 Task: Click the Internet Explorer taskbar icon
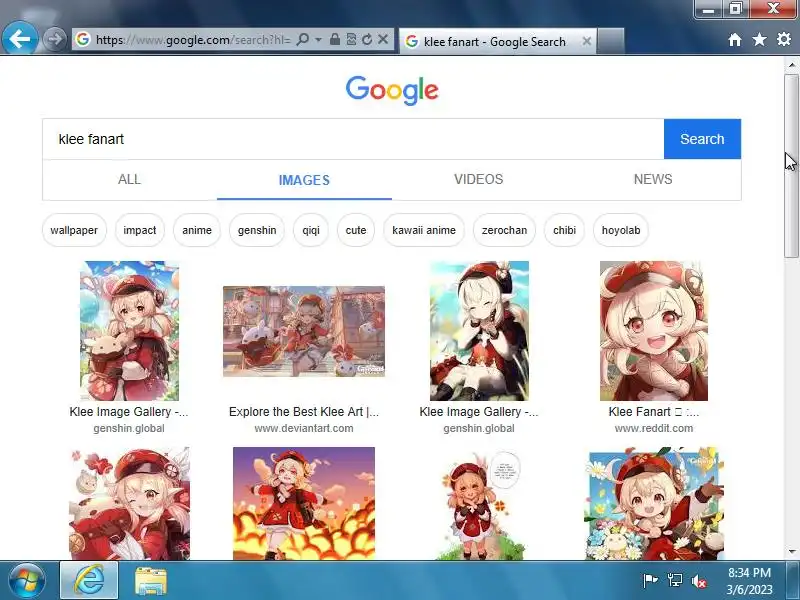(89, 581)
